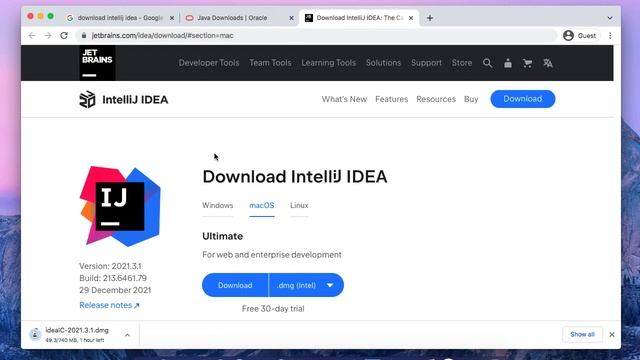Open the Learning Tools menu
Screen dimensions: 640x360
click(329, 63)
